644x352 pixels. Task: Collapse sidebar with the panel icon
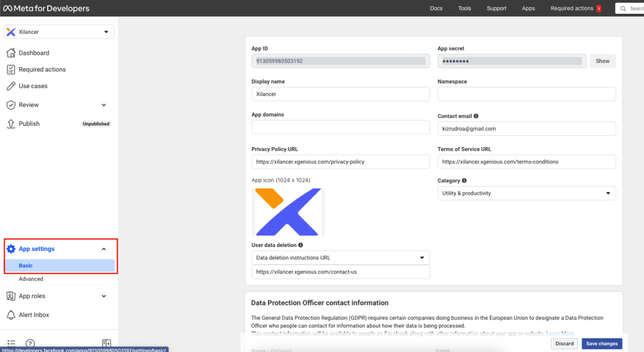(x=106, y=343)
